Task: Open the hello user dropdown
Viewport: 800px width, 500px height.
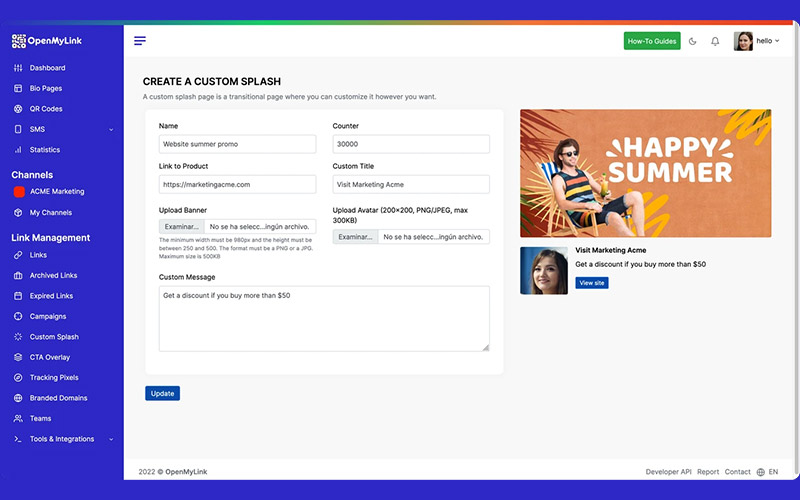Action: (x=767, y=41)
